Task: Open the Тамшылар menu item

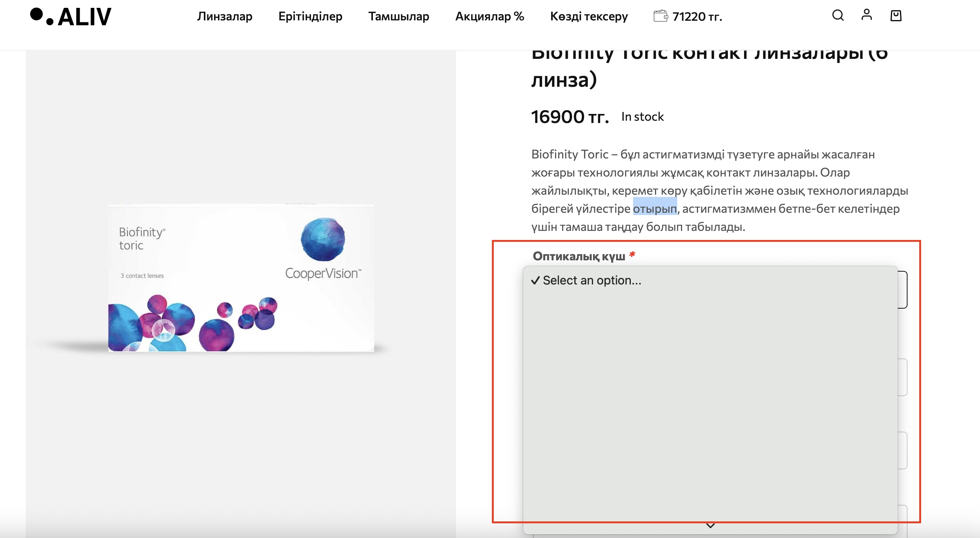Action: 398,16
